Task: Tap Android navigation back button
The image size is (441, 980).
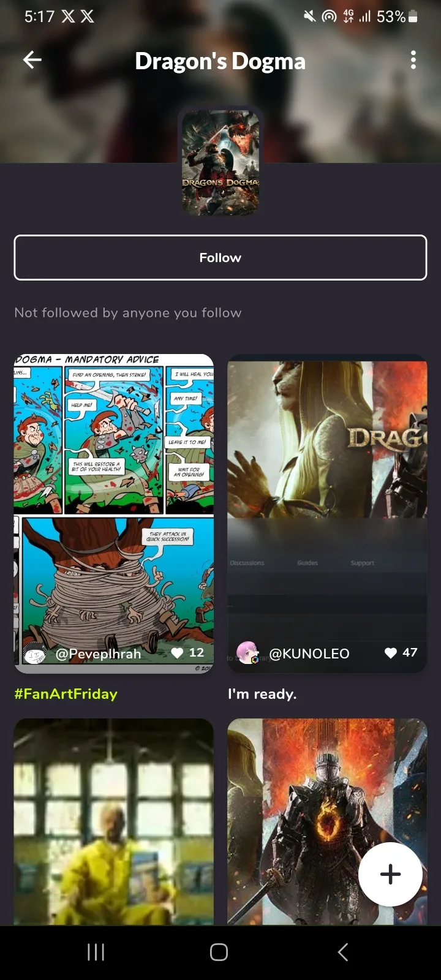Action: coord(343,952)
